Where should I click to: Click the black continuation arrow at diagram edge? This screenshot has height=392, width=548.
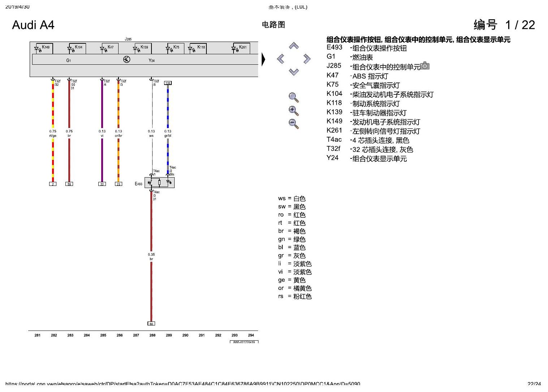pyautogui.click(x=263, y=59)
